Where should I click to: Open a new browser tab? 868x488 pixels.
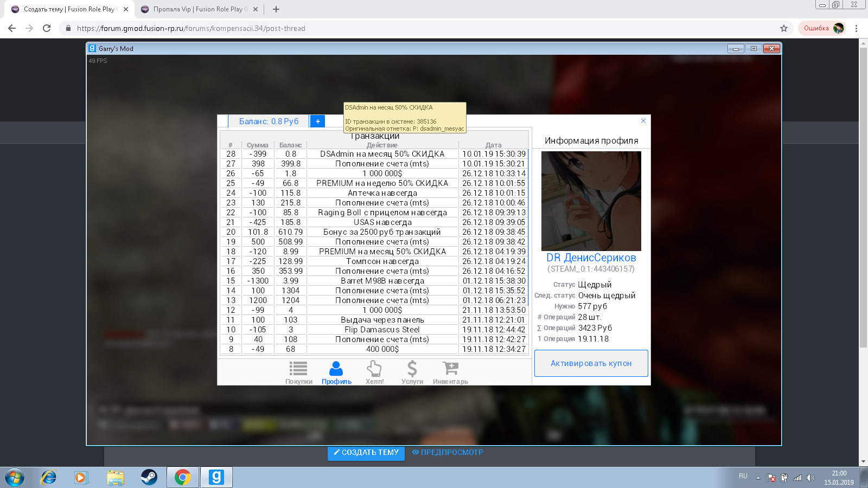tap(276, 9)
